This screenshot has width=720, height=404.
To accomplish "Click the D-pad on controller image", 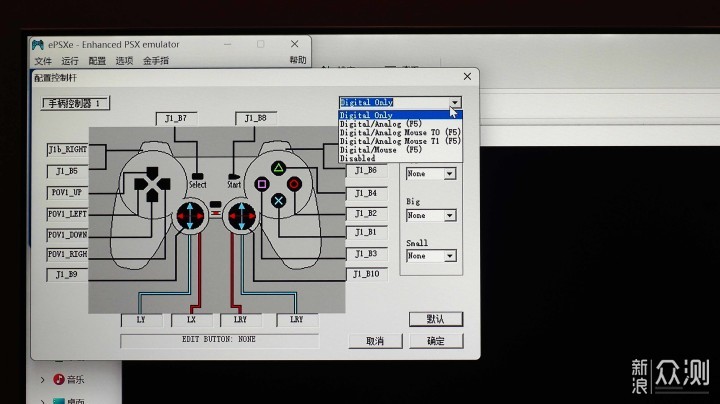I will pyautogui.click(x=152, y=184).
